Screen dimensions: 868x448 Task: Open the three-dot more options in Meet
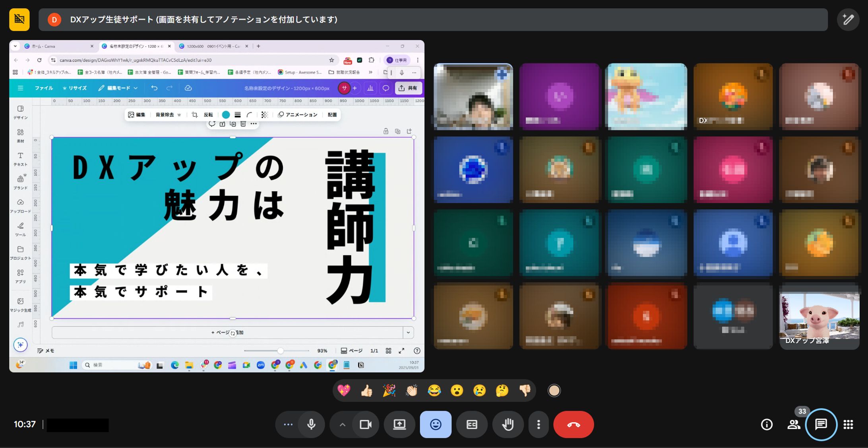(539, 425)
